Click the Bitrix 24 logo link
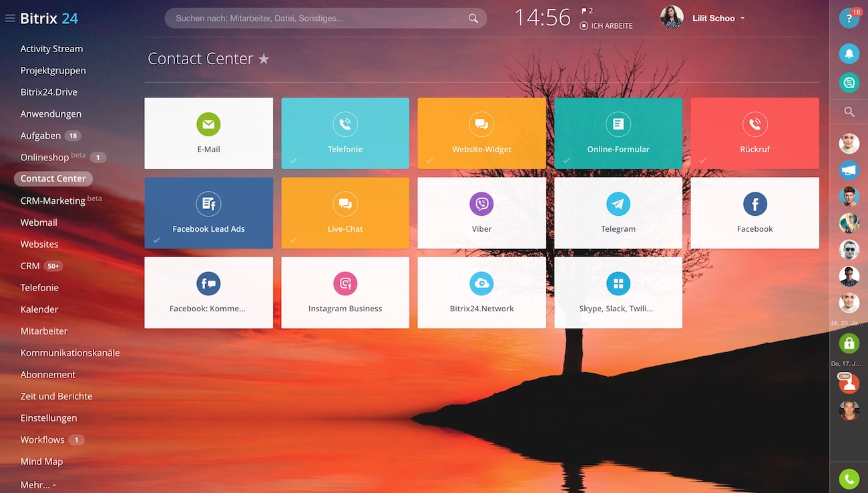This screenshot has width=868, height=493. tap(49, 19)
